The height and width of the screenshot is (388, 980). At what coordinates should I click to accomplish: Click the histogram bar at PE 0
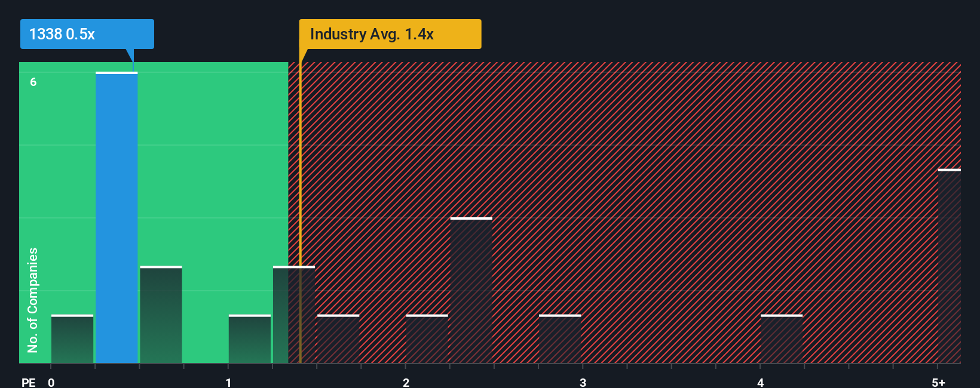pyautogui.click(x=72, y=338)
